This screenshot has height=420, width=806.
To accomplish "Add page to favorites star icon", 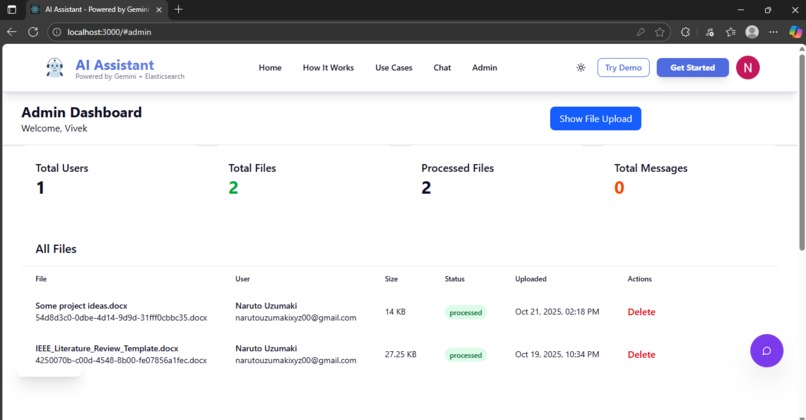I will point(660,32).
